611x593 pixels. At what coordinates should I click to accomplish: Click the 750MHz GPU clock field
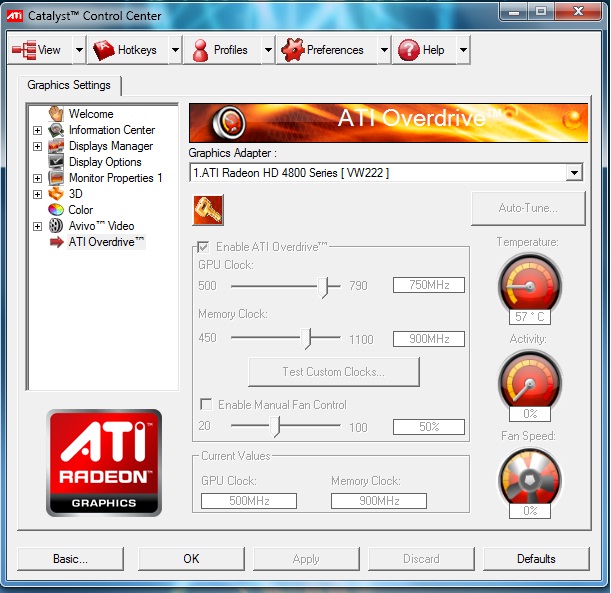(x=429, y=285)
